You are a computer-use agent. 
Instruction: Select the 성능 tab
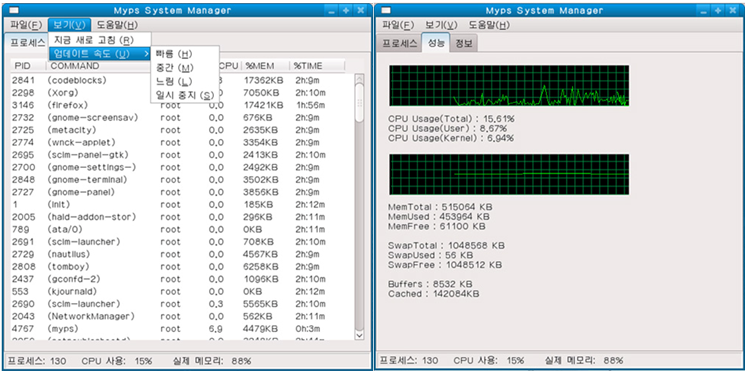pos(436,42)
